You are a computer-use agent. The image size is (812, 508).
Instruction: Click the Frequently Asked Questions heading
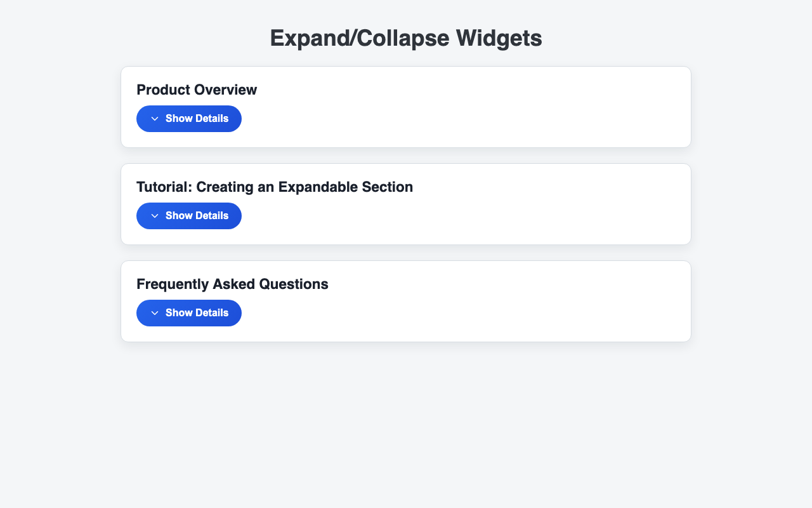(x=232, y=284)
